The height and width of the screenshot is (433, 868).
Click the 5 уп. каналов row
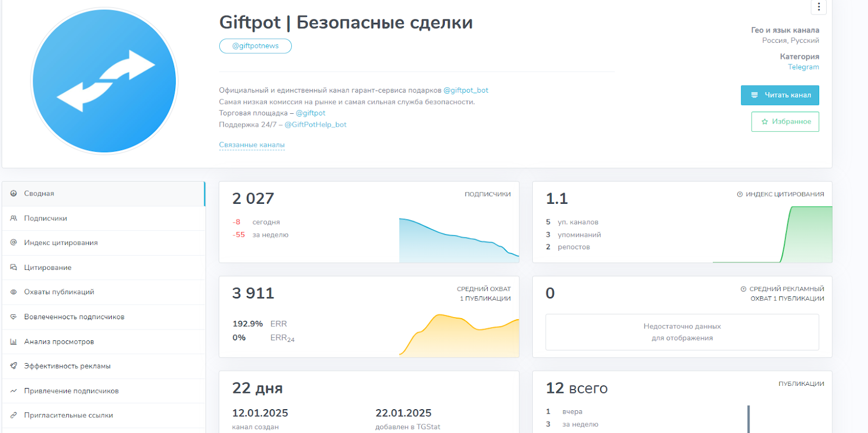572,222
